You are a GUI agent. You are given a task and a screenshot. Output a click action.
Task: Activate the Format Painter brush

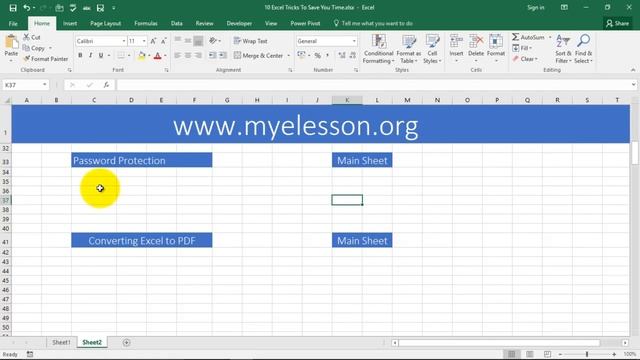point(27,59)
